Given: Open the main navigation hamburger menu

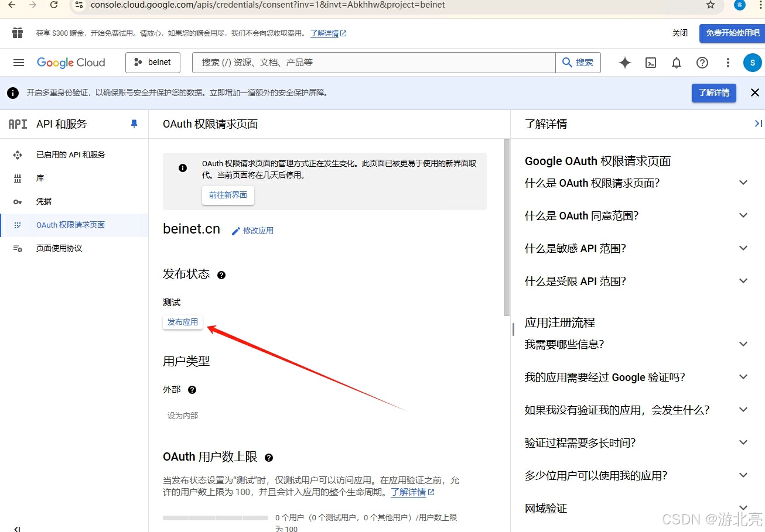Looking at the screenshot, I should (19, 63).
